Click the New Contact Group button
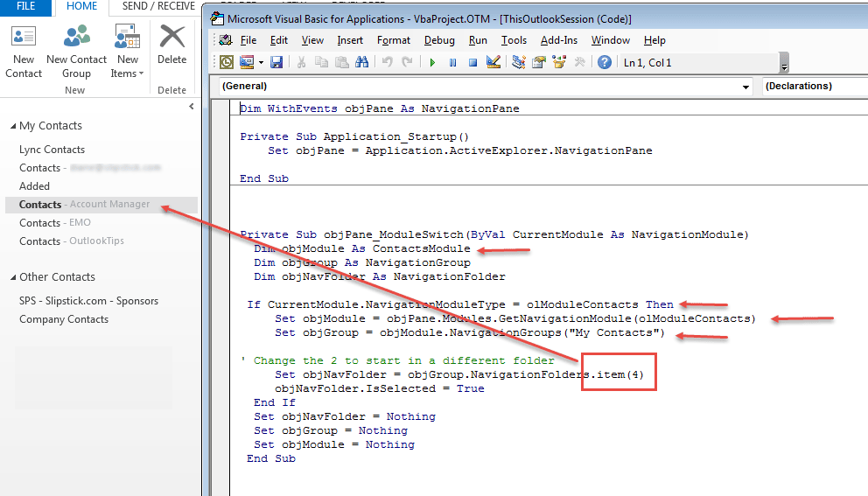This screenshot has width=868, height=496. (76, 52)
